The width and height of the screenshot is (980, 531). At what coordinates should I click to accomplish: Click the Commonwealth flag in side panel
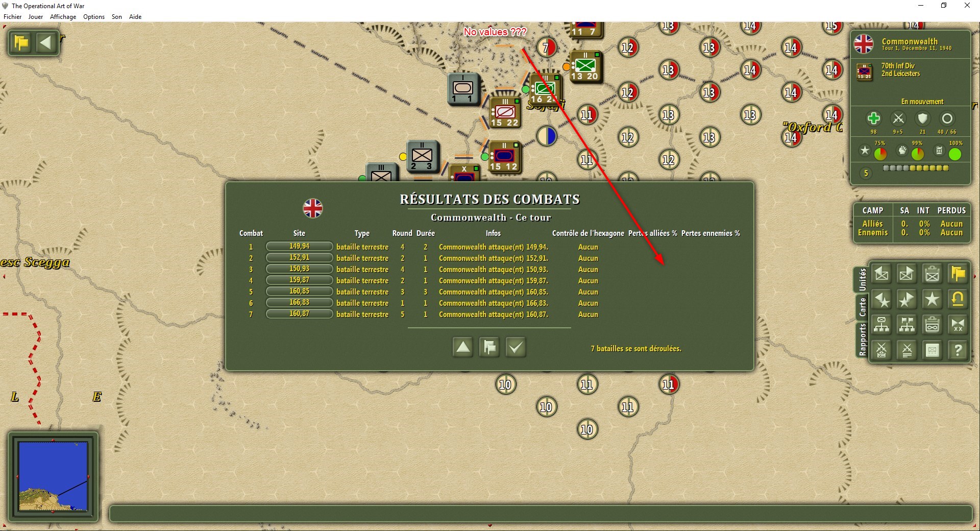(864, 44)
